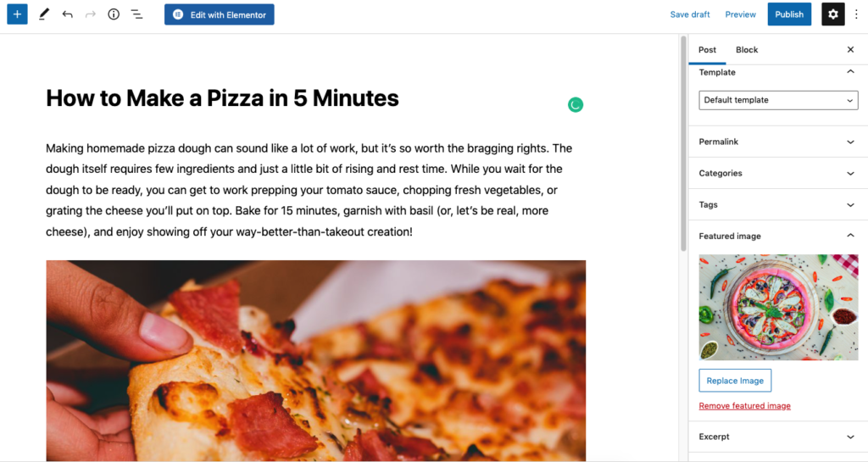Expand the Categories section
868x462 pixels.
(x=778, y=173)
